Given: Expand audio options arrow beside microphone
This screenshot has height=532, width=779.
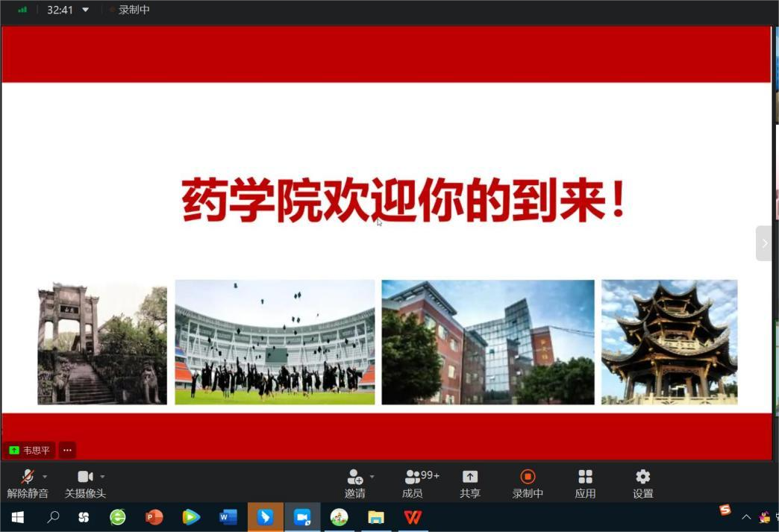Looking at the screenshot, I should click(45, 477).
